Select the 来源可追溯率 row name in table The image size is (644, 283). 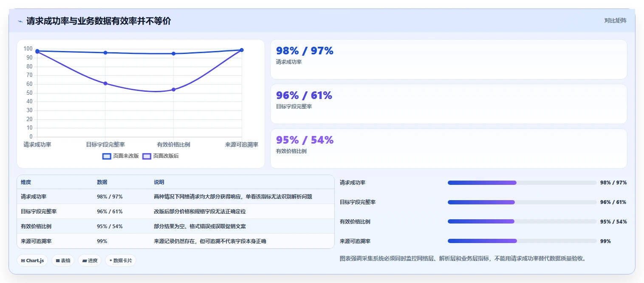click(36, 241)
